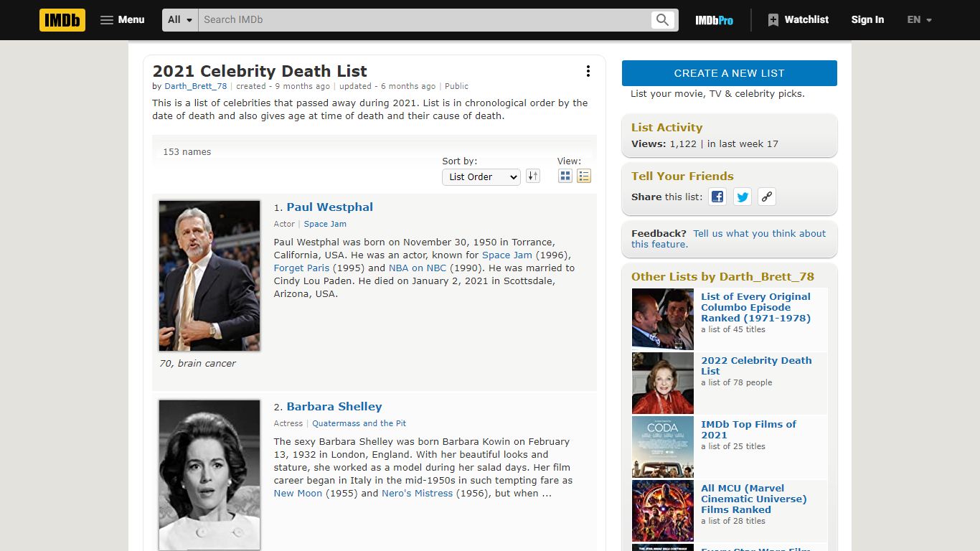The height and width of the screenshot is (551, 980).
Task: Click the MCU poster thumbnail
Action: click(663, 510)
